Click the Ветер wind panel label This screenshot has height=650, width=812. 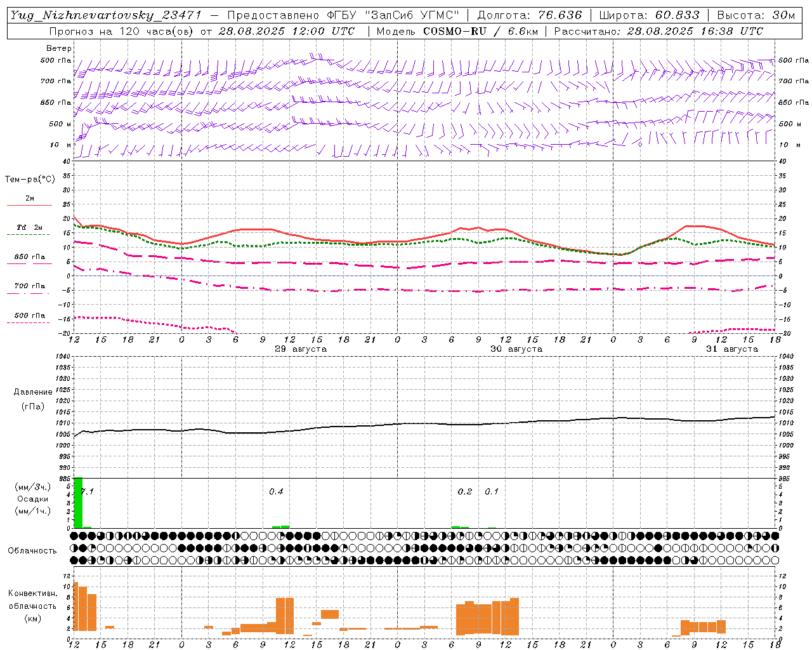(59, 48)
